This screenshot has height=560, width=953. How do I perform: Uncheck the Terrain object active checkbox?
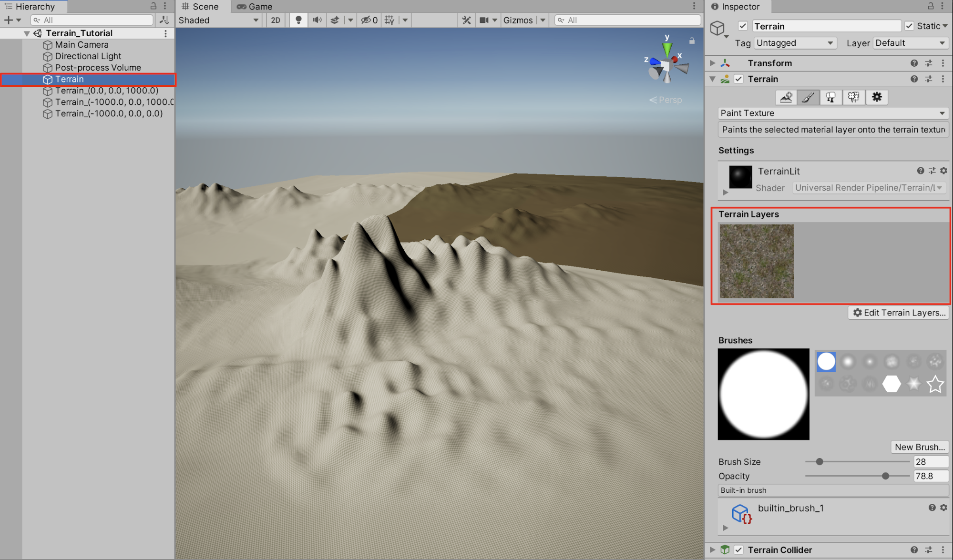[742, 26]
